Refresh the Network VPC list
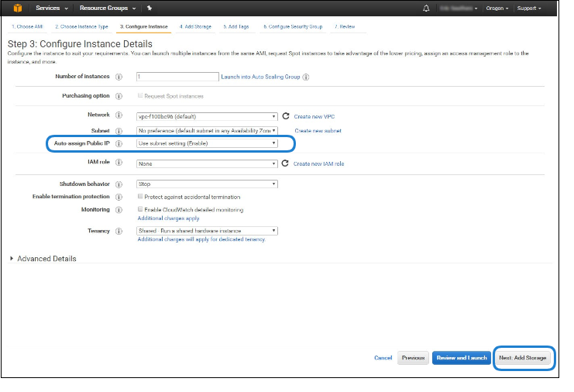 tap(285, 115)
